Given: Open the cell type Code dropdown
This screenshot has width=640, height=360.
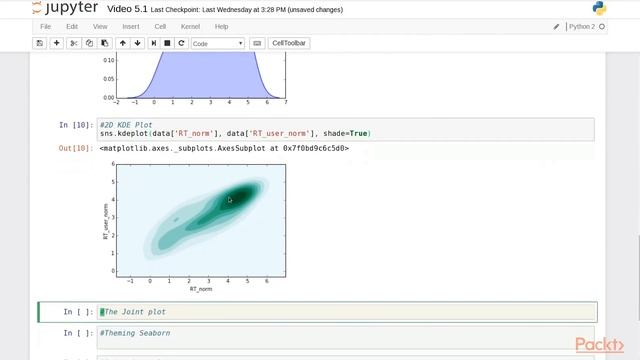Looking at the screenshot, I should [x=218, y=44].
